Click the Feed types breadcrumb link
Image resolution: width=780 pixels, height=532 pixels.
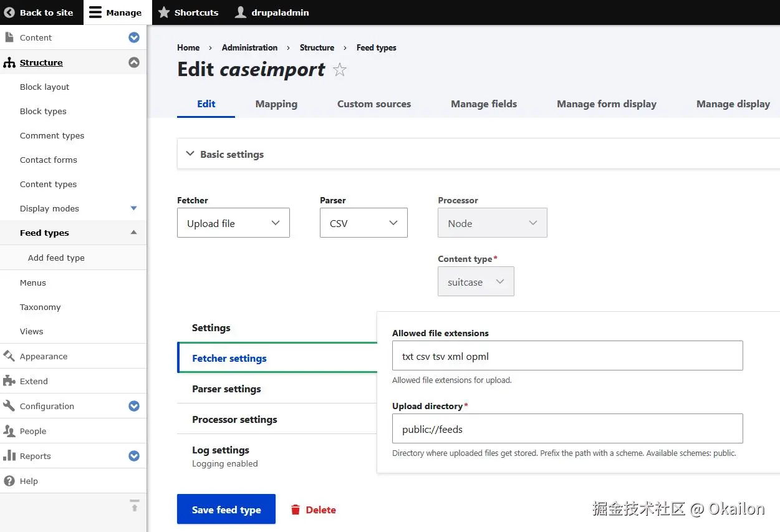[x=376, y=47]
